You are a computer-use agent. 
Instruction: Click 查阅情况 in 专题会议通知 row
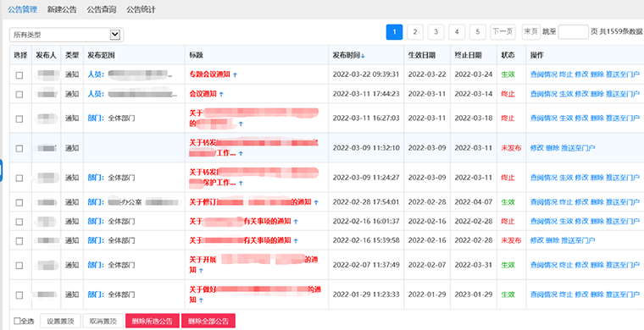click(x=543, y=74)
